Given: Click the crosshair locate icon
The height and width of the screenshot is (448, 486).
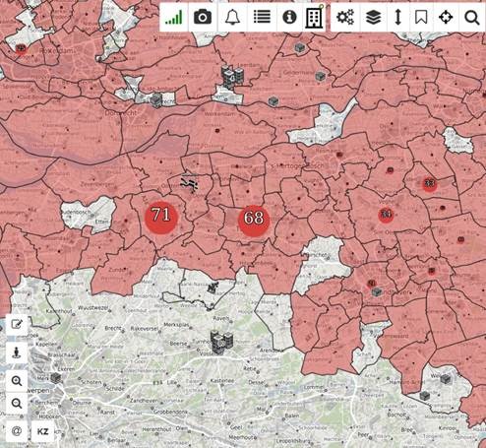Looking at the screenshot, I should tap(446, 18).
